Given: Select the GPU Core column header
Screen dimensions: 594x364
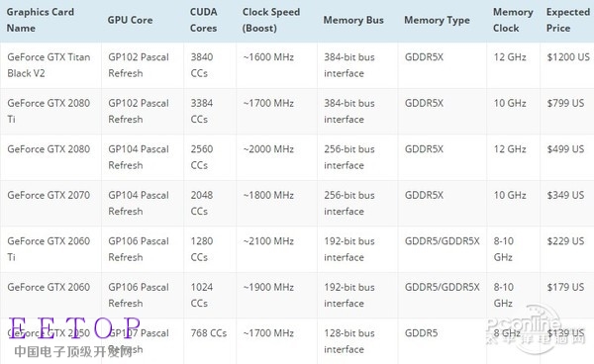Looking at the screenshot, I should pyautogui.click(x=130, y=20).
